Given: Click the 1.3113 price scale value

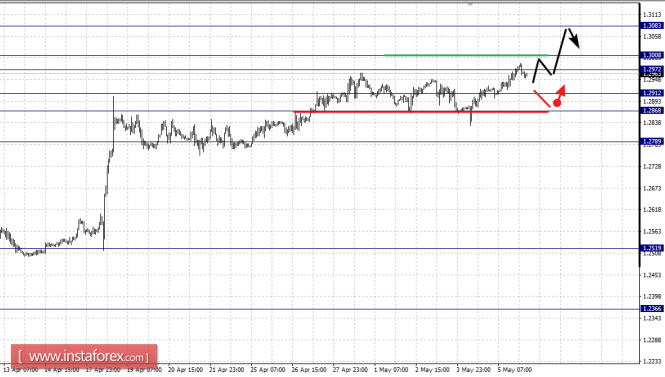Looking at the screenshot, I should 652,15.
